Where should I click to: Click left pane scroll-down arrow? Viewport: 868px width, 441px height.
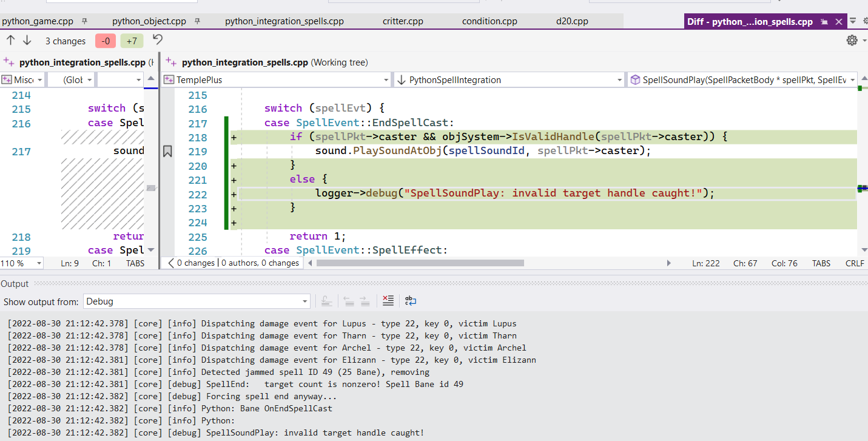click(x=151, y=250)
